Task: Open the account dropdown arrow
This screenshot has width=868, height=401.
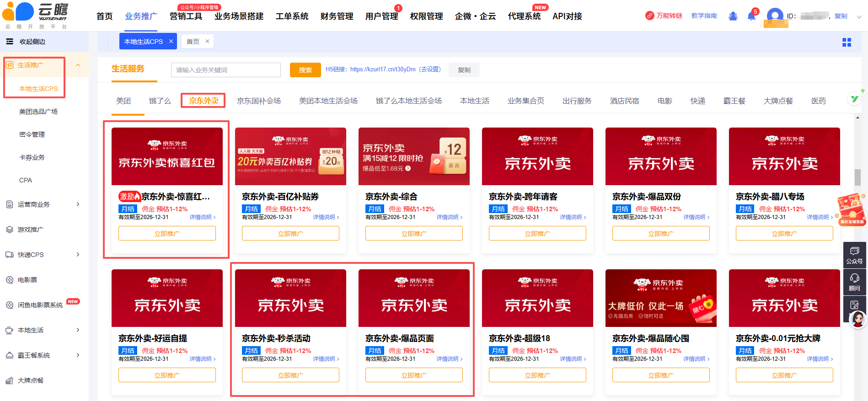Action: point(859,17)
